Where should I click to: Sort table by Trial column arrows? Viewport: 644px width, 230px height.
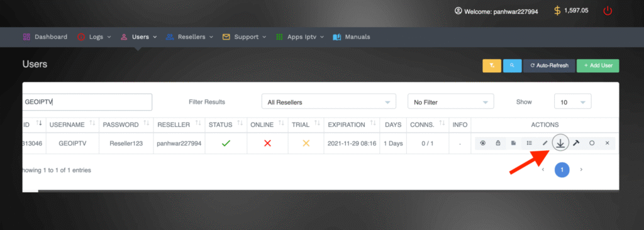click(317, 123)
